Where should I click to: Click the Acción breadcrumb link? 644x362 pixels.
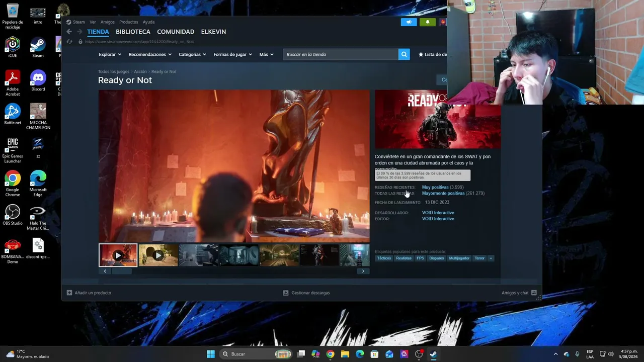click(140, 71)
